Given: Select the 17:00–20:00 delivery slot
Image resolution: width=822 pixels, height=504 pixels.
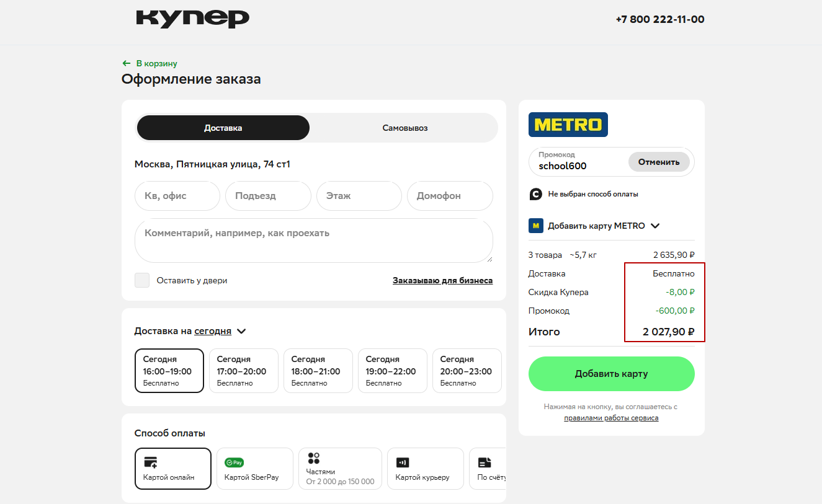Looking at the screenshot, I should pos(243,371).
